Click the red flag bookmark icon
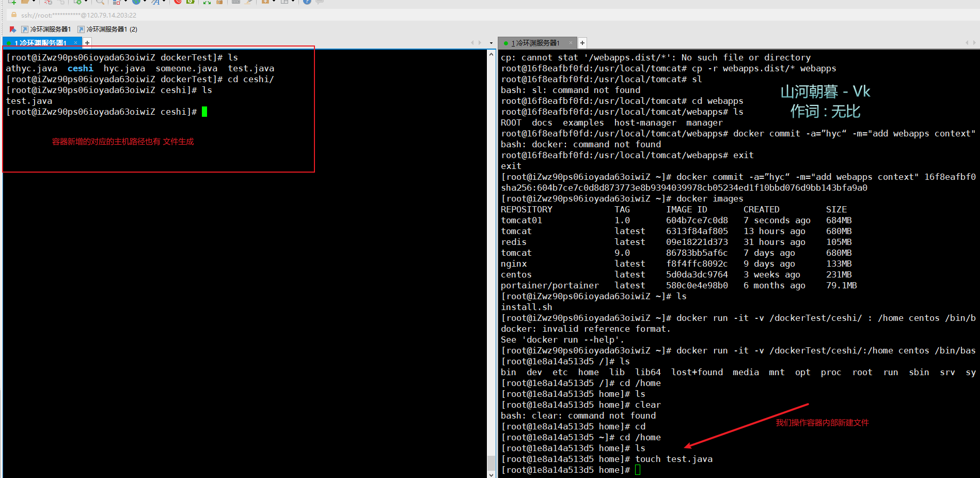The width and height of the screenshot is (980, 478). coord(13,29)
